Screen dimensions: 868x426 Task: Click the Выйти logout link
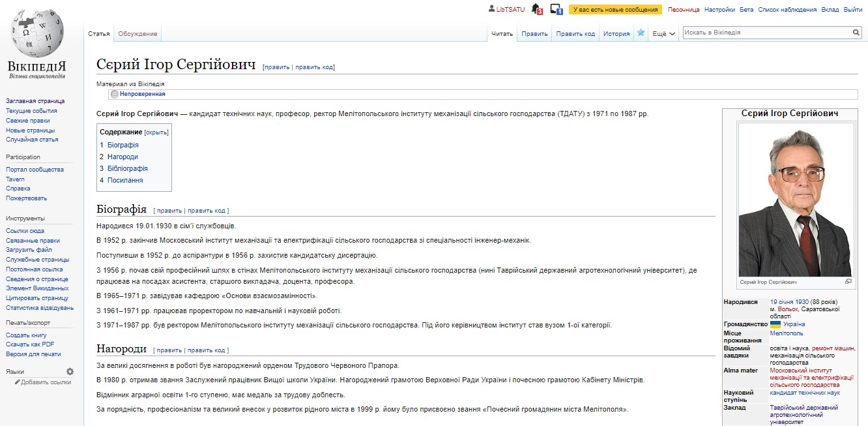coord(853,9)
